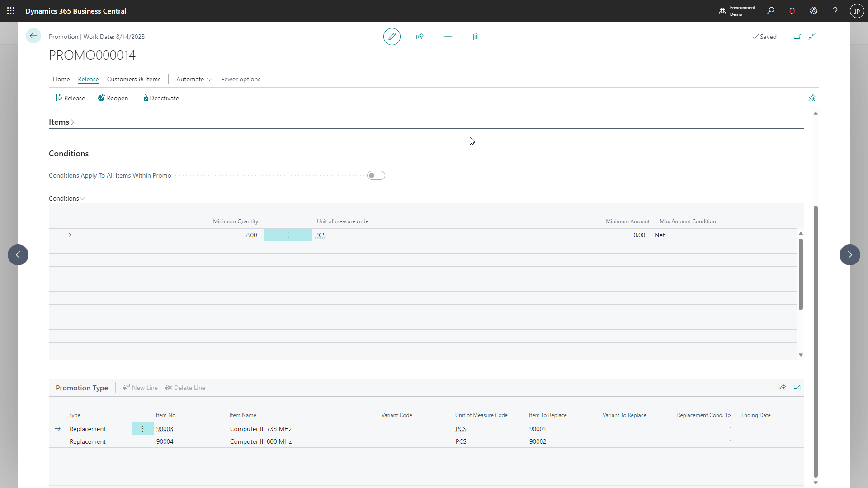Open settings gear

(814, 11)
